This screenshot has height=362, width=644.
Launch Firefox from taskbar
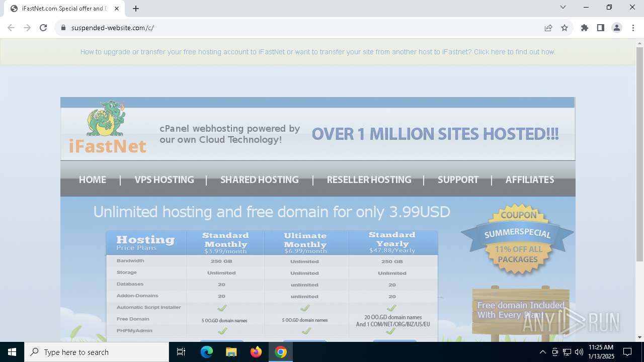[x=256, y=352]
